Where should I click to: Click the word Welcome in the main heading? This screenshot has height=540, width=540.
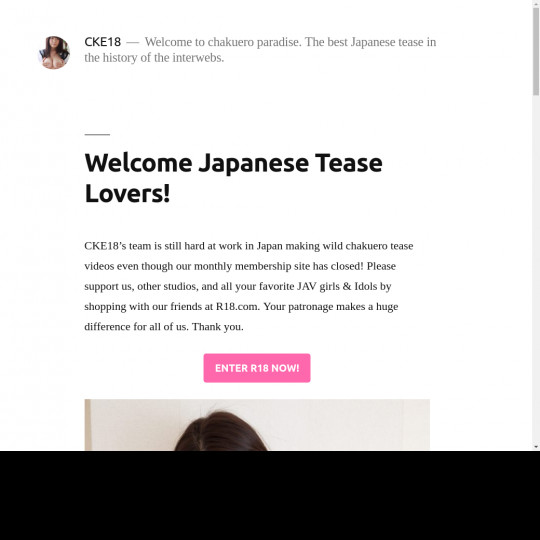point(138,163)
